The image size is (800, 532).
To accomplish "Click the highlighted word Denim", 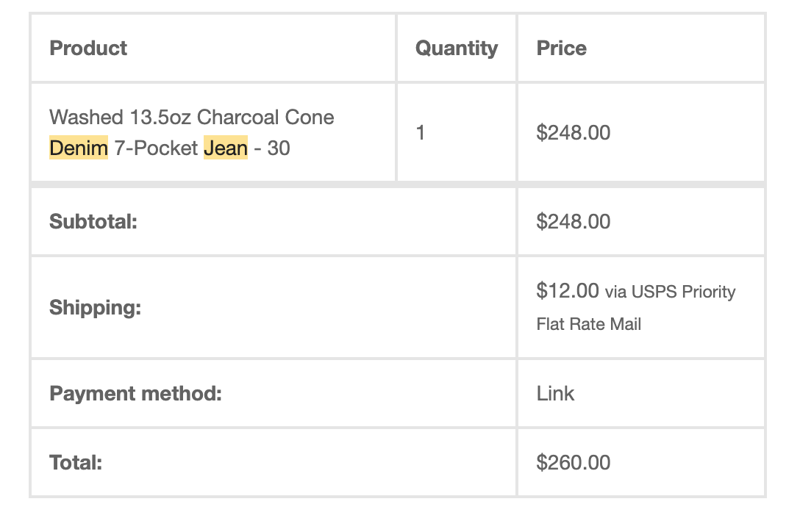I will 79,148.
